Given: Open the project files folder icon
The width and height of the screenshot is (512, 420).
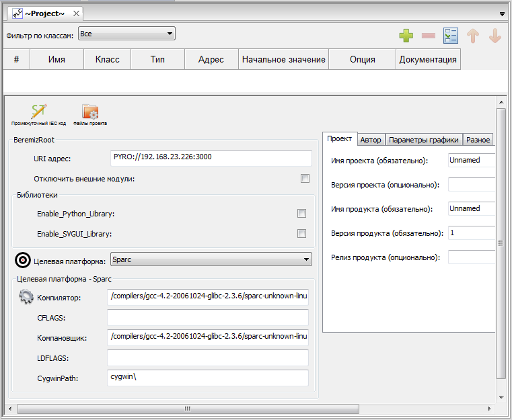Looking at the screenshot, I should (x=90, y=112).
